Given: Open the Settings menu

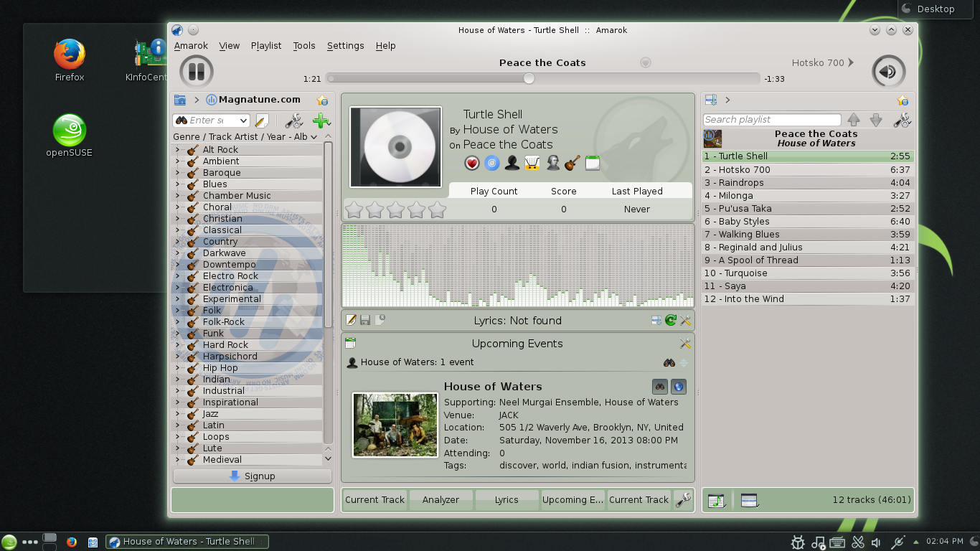Looking at the screenshot, I should tap(346, 45).
